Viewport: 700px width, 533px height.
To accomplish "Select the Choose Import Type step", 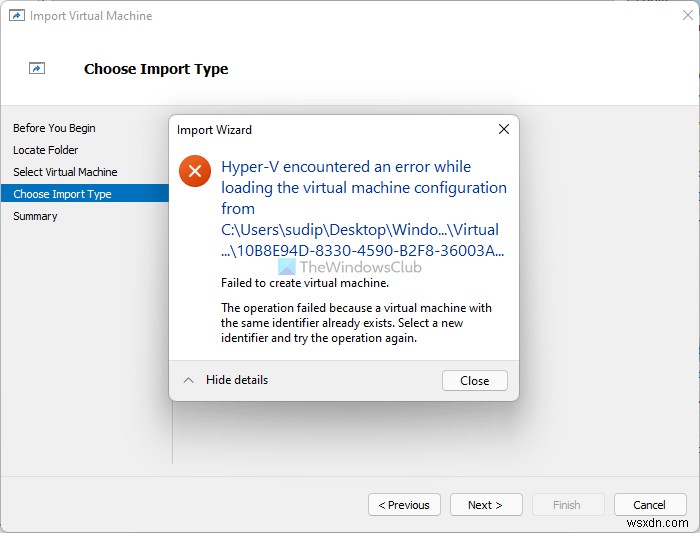I will pos(62,194).
